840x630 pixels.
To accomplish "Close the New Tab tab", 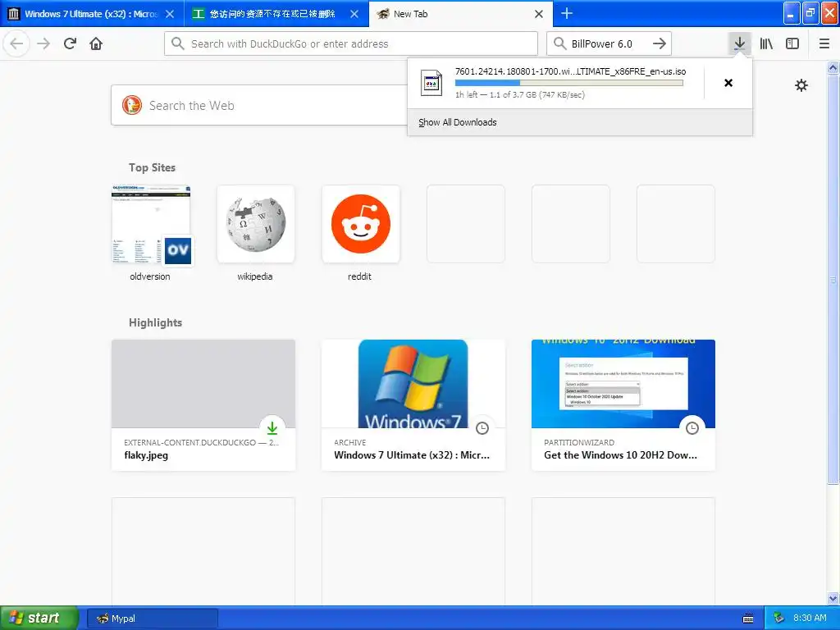I will [539, 14].
